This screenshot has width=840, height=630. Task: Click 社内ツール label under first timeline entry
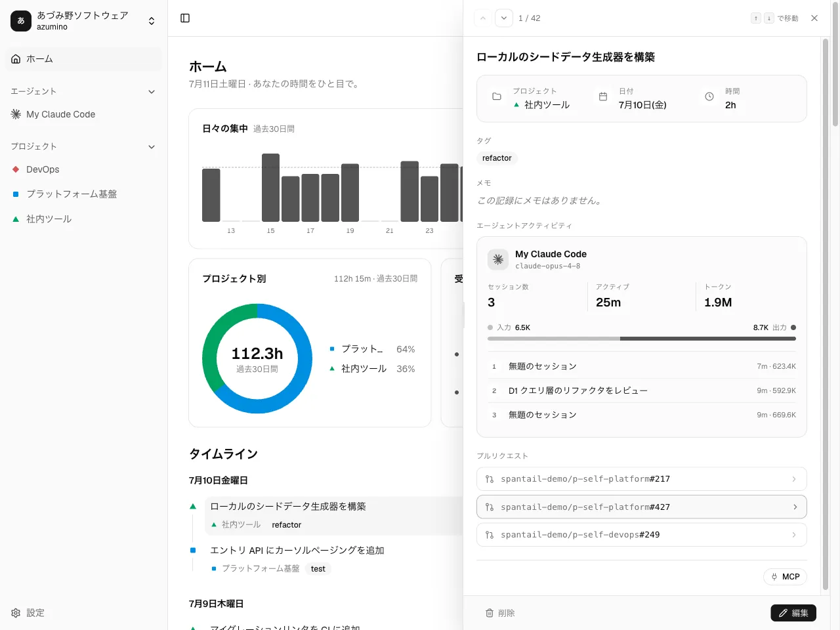tap(241, 525)
